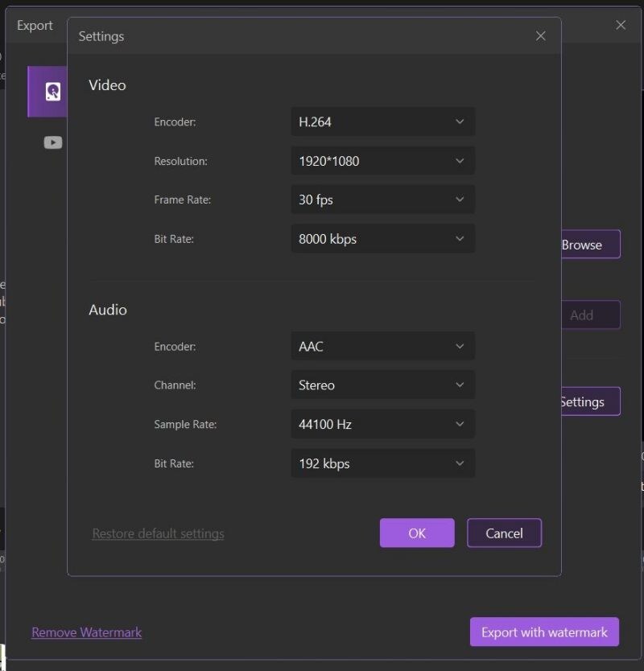The height and width of the screenshot is (671, 644).
Task: Click the Settings button behind the dialog
Action: [590, 401]
